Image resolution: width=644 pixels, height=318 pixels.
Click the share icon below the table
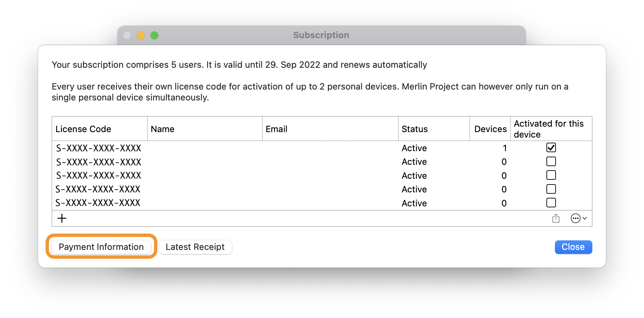tap(556, 218)
